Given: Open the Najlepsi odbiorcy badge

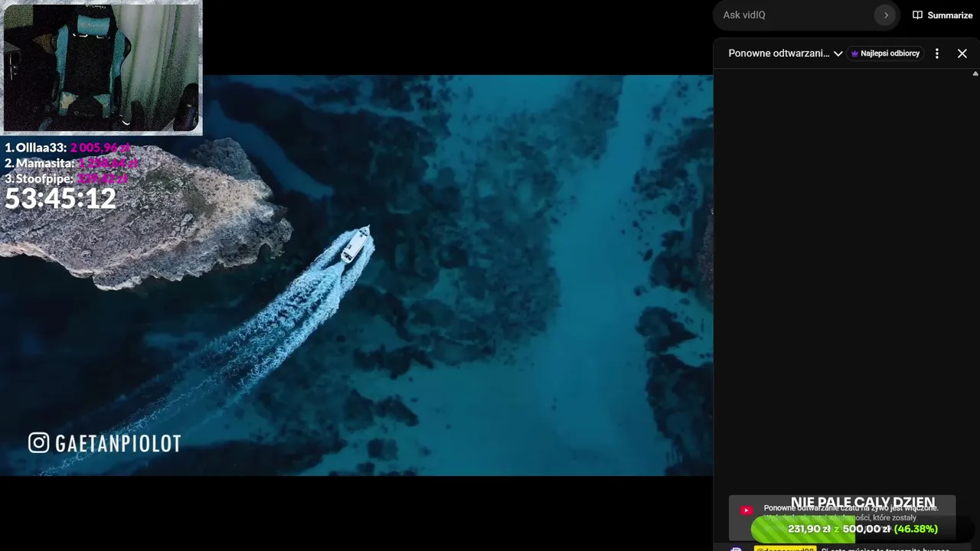Looking at the screenshot, I should coord(886,54).
